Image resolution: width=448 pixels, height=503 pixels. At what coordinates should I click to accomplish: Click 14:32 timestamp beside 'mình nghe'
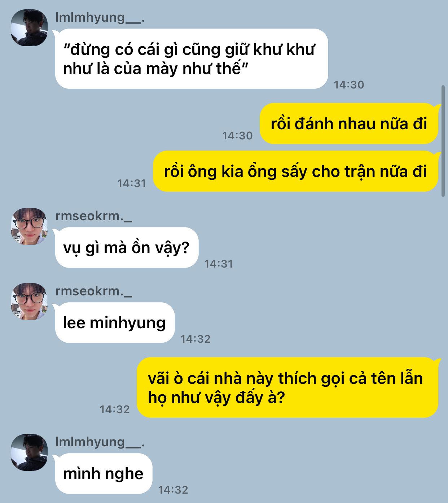(x=173, y=490)
